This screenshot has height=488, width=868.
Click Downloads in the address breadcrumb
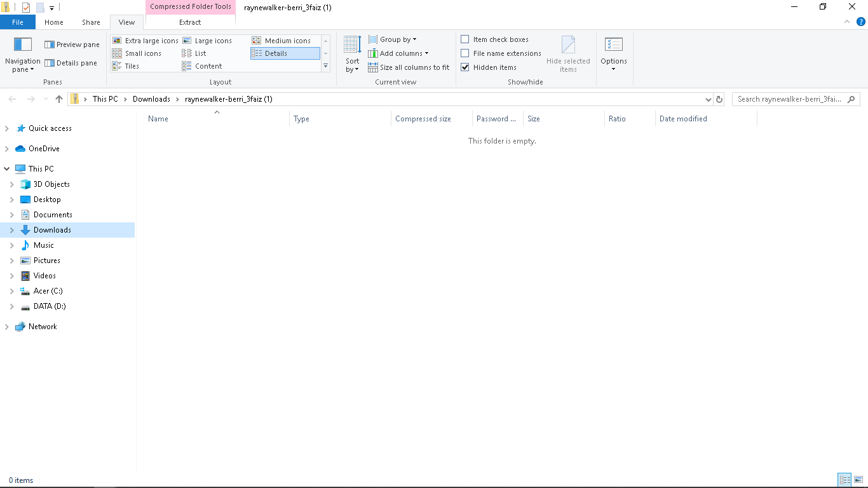click(x=151, y=99)
